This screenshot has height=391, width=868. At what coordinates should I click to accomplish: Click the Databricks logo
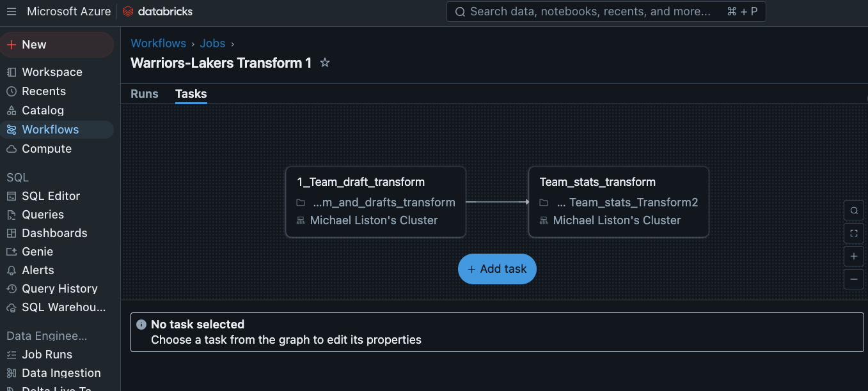point(157,11)
